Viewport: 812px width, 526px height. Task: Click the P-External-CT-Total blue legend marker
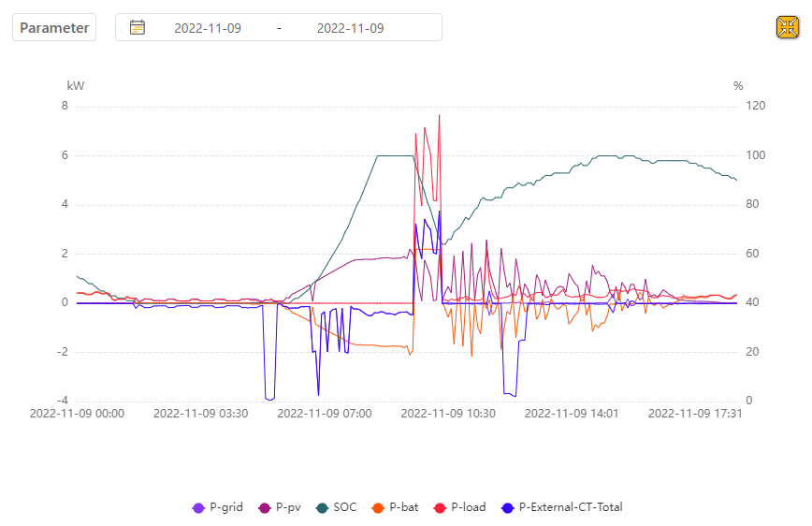click(507, 508)
